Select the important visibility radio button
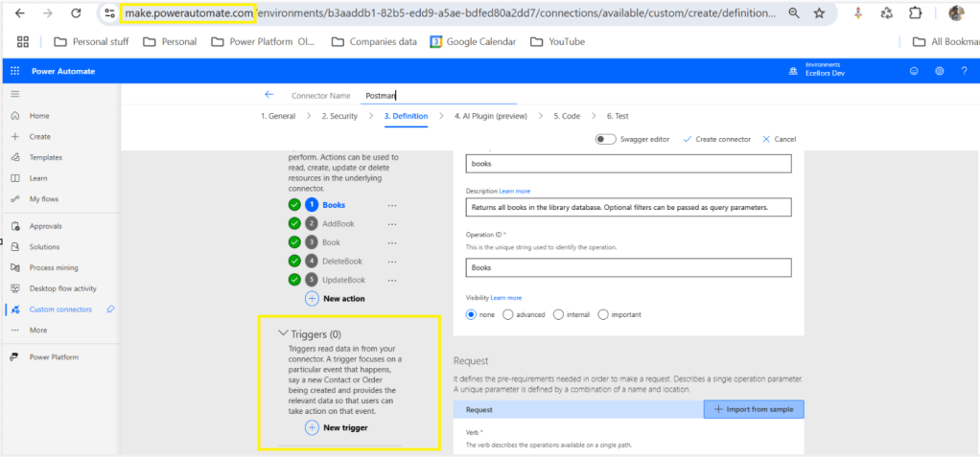The height and width of the screenshot is (457, 980). (x=603, y=314)
